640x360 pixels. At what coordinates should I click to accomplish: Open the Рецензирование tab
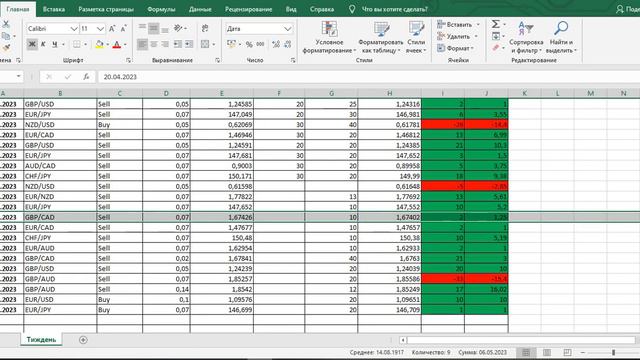tap(248, 9)
